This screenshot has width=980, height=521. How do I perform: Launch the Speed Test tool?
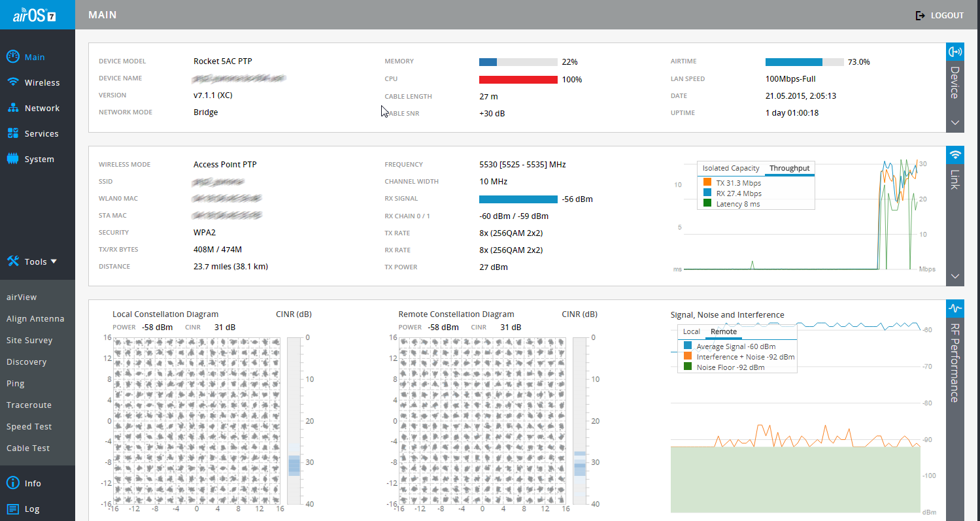[29, 426]
